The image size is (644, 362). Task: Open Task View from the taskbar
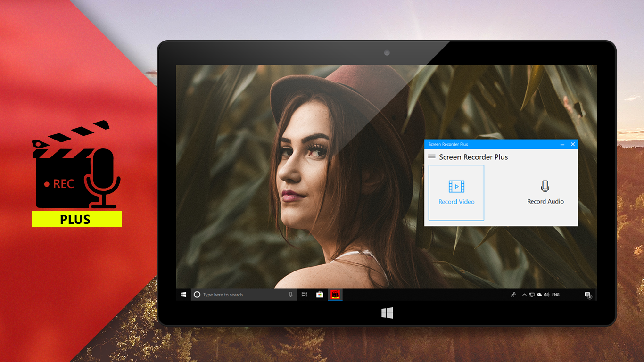point(304,294)
